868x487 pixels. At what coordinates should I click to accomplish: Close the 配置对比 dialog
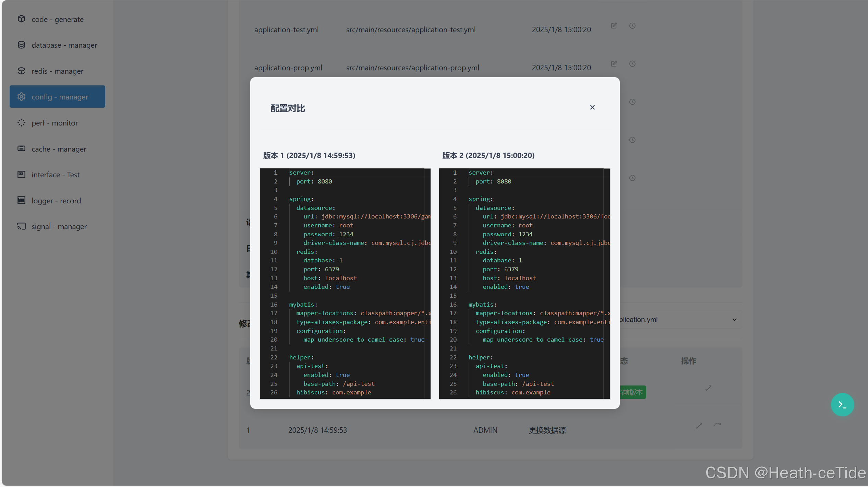pos(592,107)
